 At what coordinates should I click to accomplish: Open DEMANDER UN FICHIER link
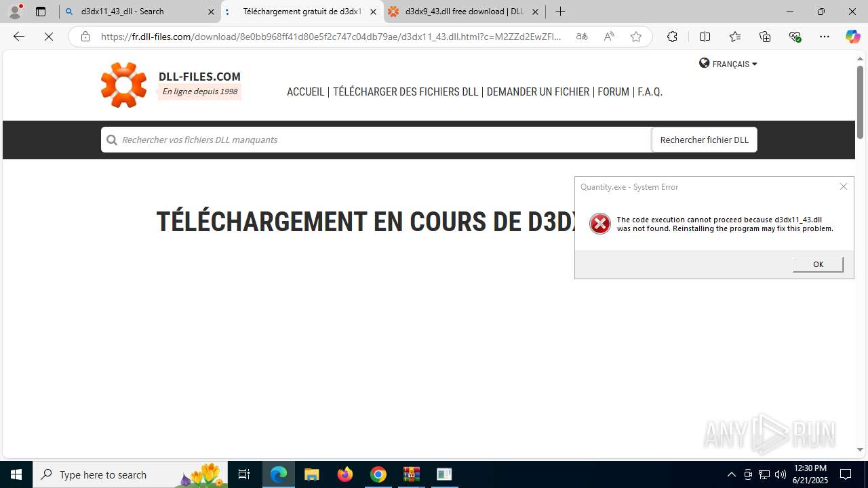coord(538,91)
